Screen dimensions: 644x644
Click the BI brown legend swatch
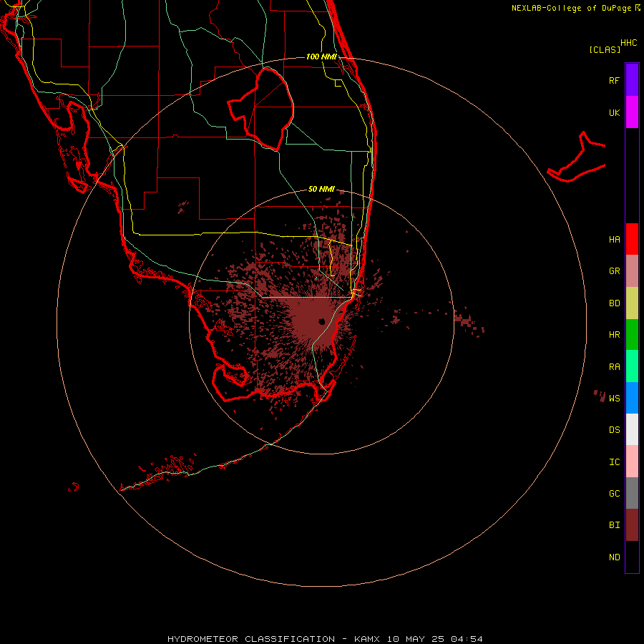coord(632,525)
